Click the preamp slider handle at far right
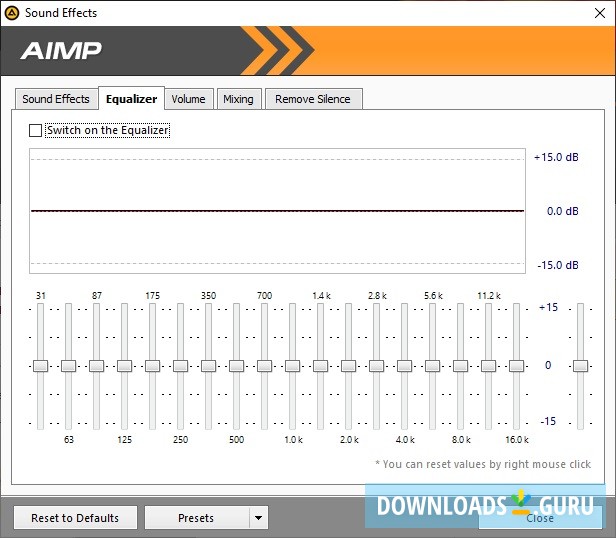This screenshot has height=538, width=616. tap(580, 366)
